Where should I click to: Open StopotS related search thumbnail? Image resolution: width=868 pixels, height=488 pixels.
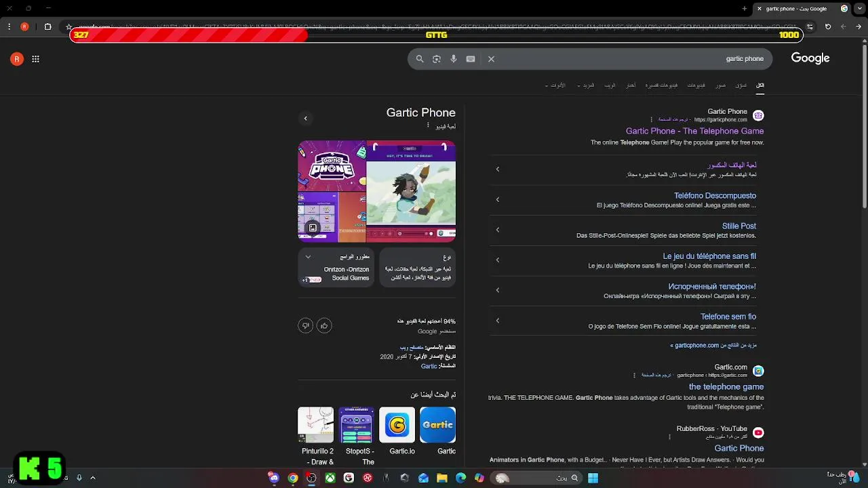(357, 425)
